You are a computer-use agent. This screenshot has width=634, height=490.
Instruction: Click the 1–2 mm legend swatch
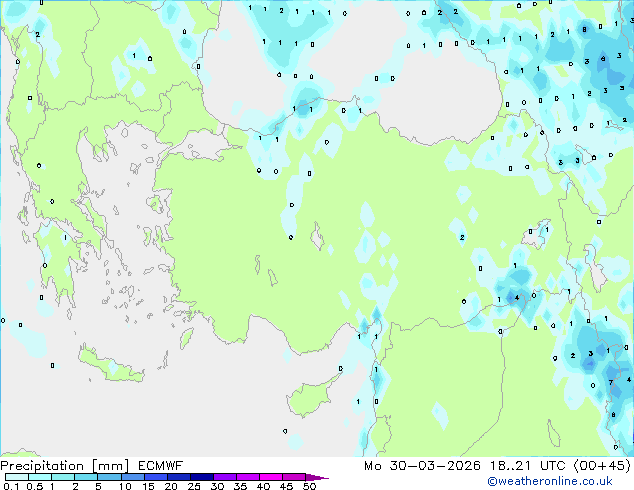pyautogui.click(x=63, y=477)
